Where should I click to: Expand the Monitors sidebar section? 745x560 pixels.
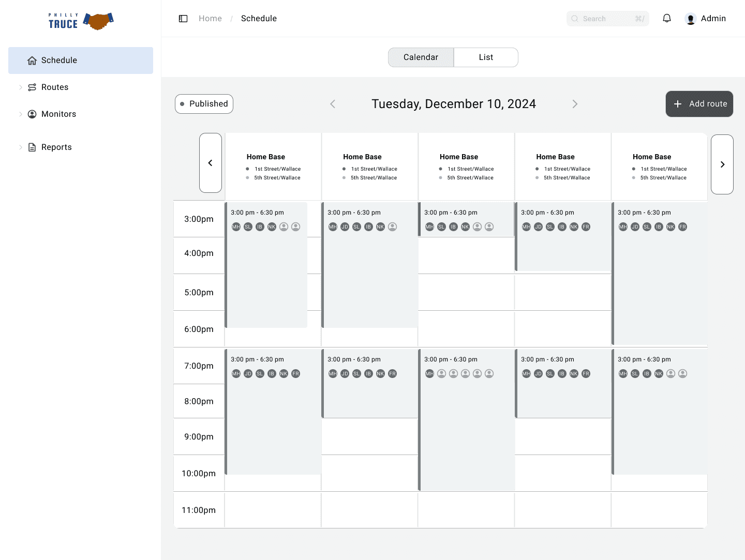(21, 114)
